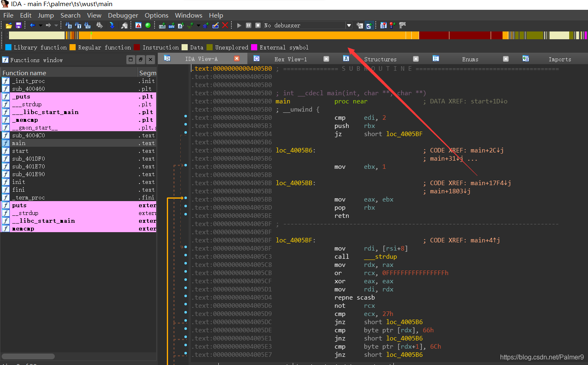Click the green 's' struct icon

[191, 25]
